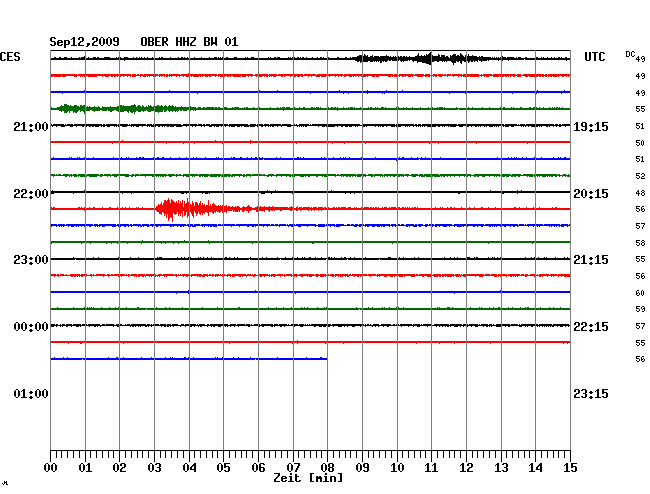The height and width of the screenshot is (494, 650).
Task: Click the UTC time label "19:15"
Action: pyautogui.click(x=591, y=127)
